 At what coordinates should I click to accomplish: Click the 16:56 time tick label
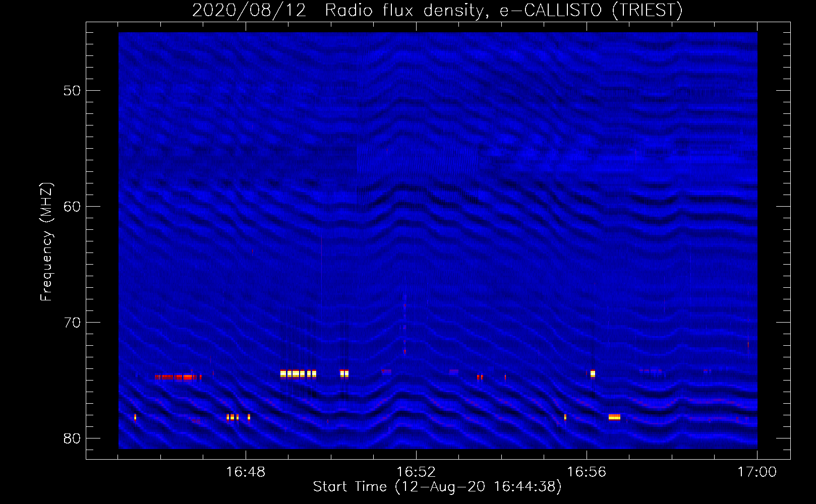tap(587, 472)
